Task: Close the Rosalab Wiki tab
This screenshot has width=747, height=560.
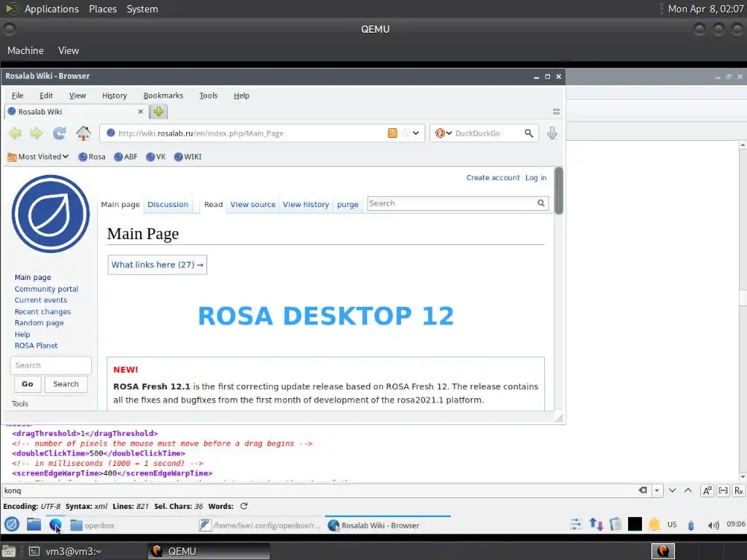Action: 140,112
